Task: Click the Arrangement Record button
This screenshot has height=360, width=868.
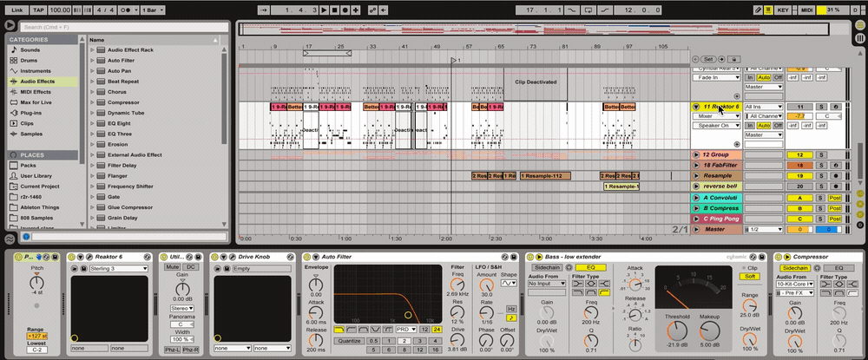Action: pos(345,10)
